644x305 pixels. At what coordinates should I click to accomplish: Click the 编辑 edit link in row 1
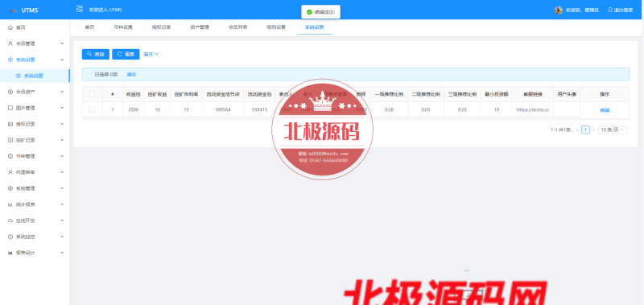tap(605, 110)
